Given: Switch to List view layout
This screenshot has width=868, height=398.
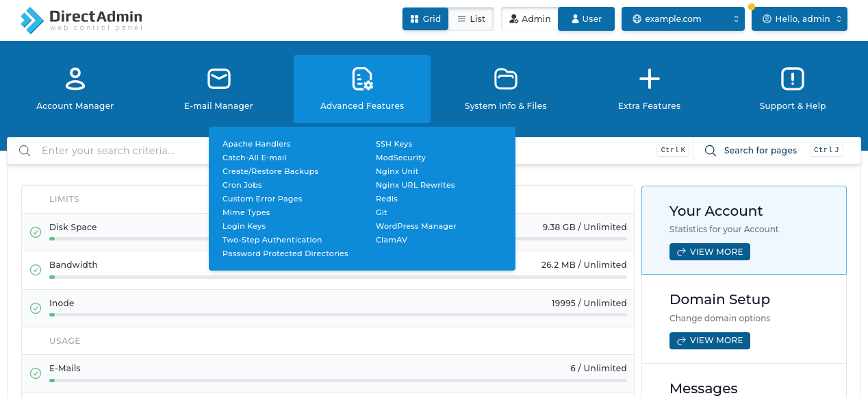Looking at the screenshot, I should coord(471,19).
